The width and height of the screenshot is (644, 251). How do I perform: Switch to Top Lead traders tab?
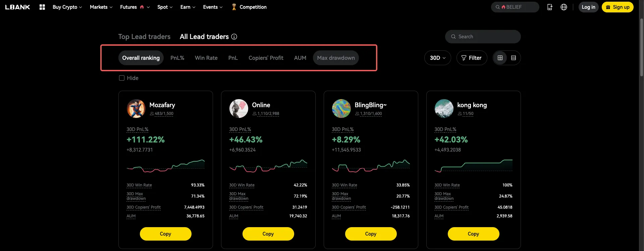point(144,37)
